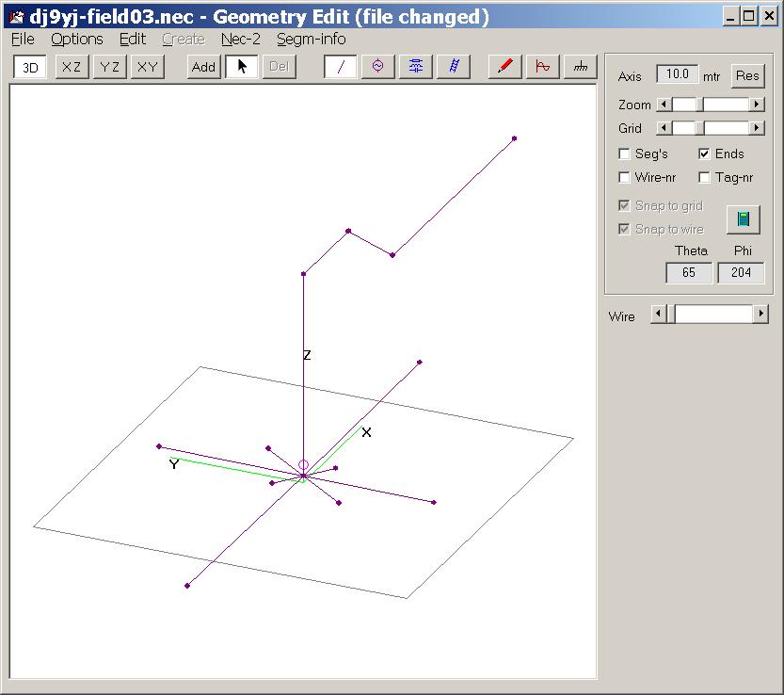Toggle the Snap to grid checkbox
Viewport: 784px width, 695px height.
coord(624,205)
